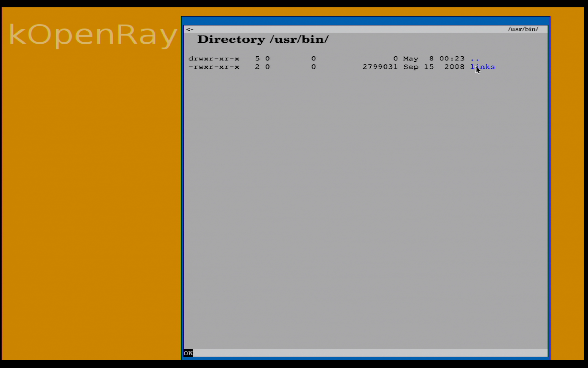Click the light status bar beside OK
This screenshot has width=588, height=368.
click(367, 353)
